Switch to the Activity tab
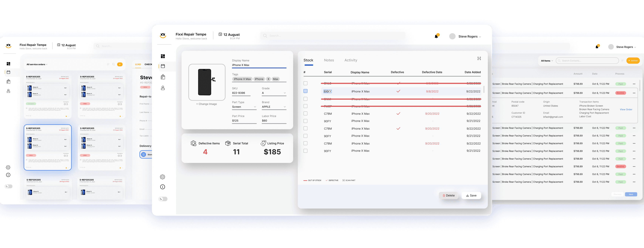 coord(351,60)
